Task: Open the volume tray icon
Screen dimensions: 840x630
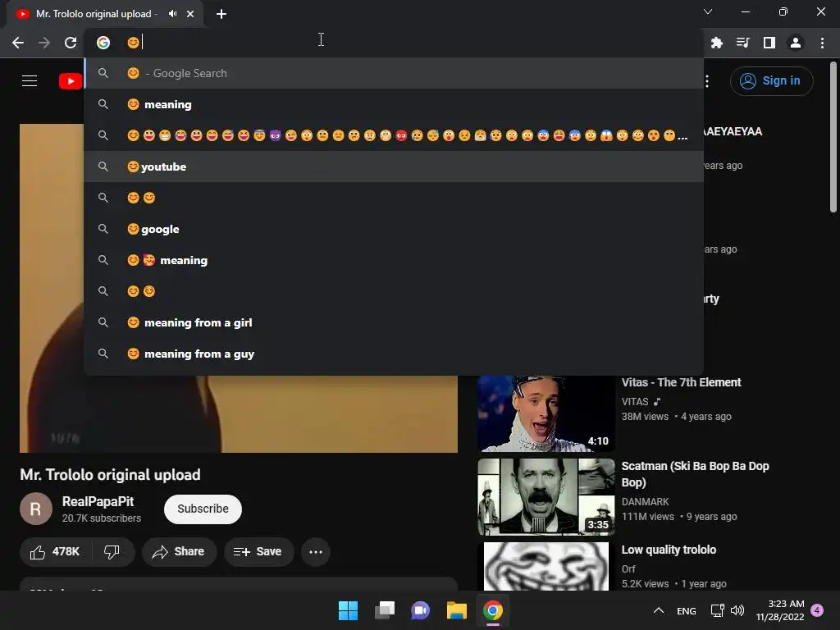Action: tap(737, 610)
